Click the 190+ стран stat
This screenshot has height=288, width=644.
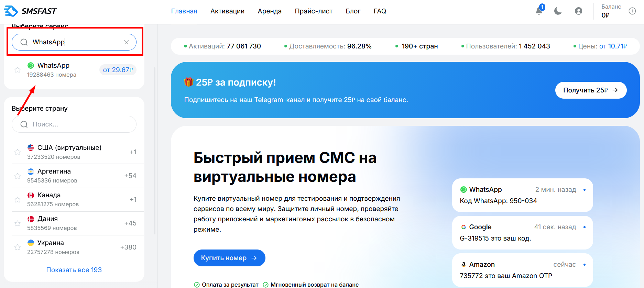(416, 46)
